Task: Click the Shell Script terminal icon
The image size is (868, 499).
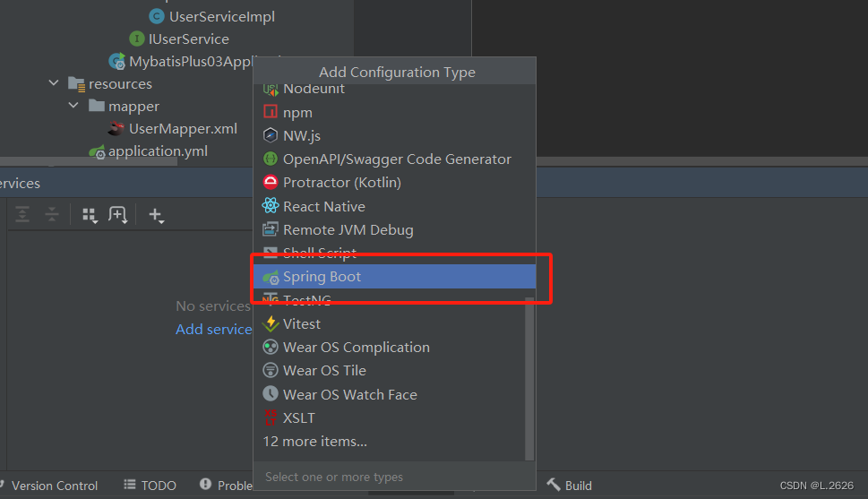Action: click(271, 253)
